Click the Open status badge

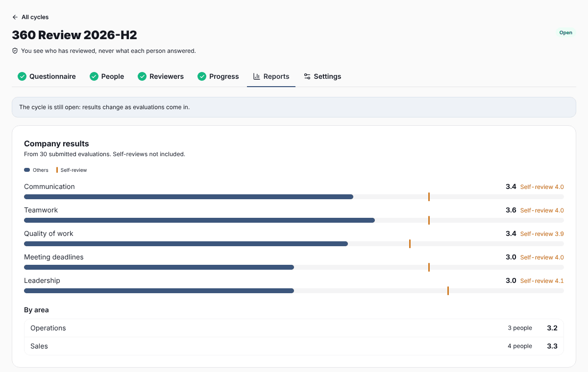coord(566,33)
